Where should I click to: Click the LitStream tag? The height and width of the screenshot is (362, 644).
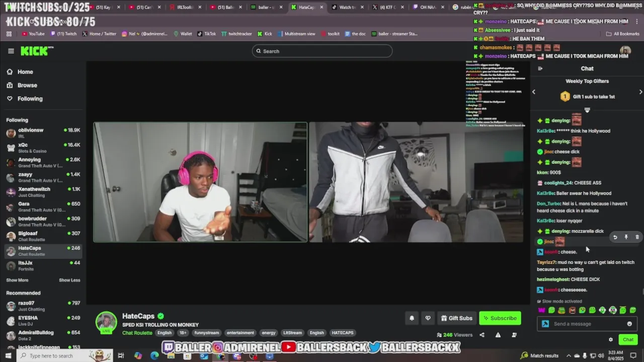[x=292, y=333]
